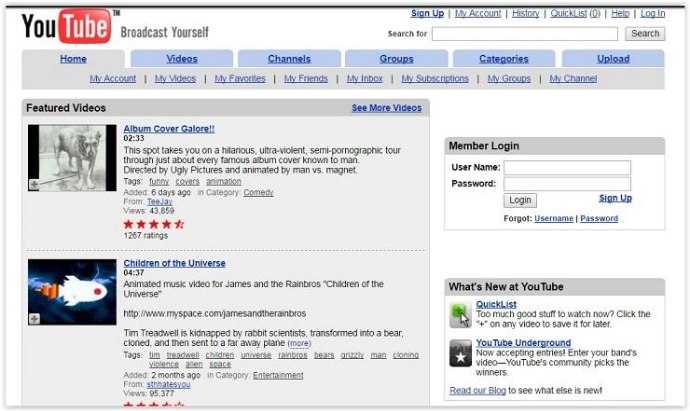690x411 pixels.
Task: Open uploader sthhatesyou's profile
Action: [169, 384]
